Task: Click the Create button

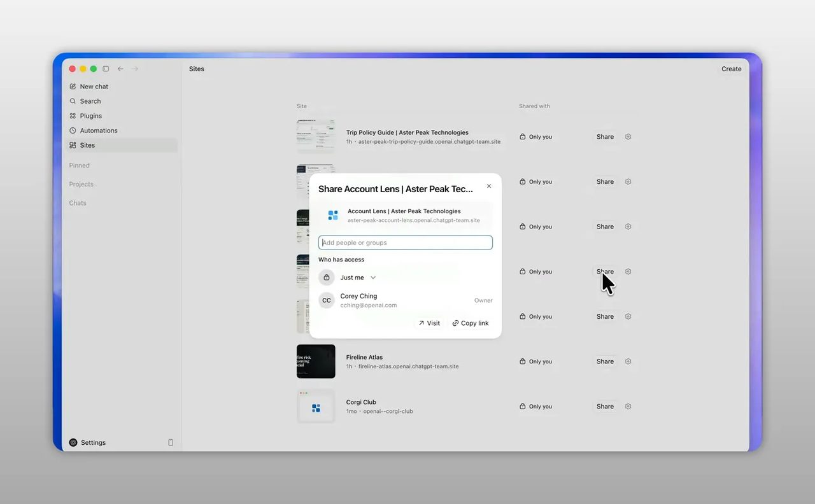Action: [x=731, y=69]
